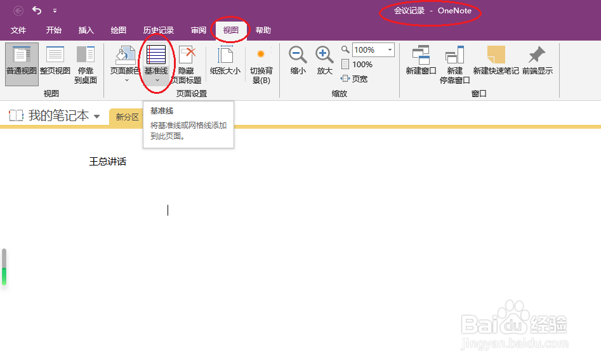Image resolution: width=601 pixels, height=364 pixels.
Task: Open the 帮助 tab
Action: [263, 30]
